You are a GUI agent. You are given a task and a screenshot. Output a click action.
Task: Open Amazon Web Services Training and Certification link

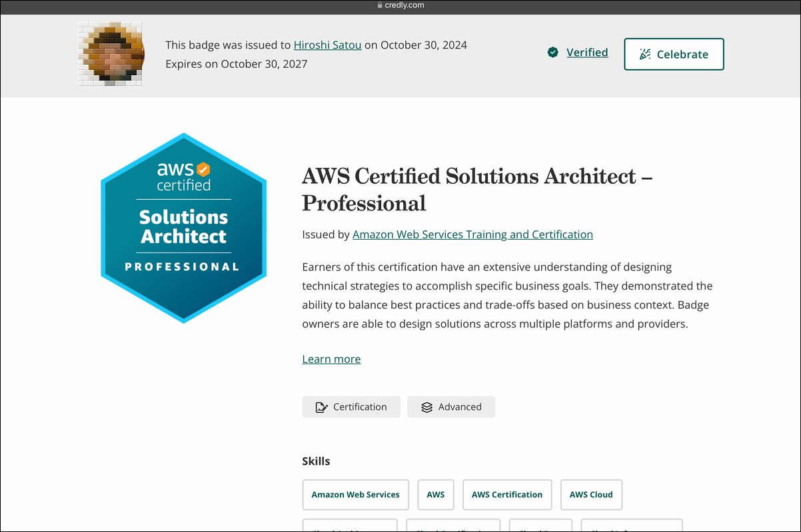472,234
